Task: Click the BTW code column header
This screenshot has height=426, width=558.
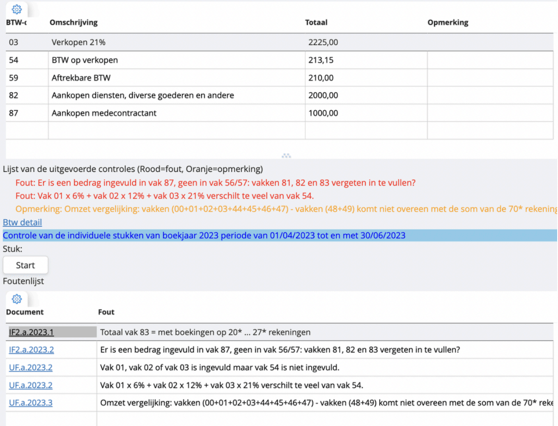Action: 16,22
